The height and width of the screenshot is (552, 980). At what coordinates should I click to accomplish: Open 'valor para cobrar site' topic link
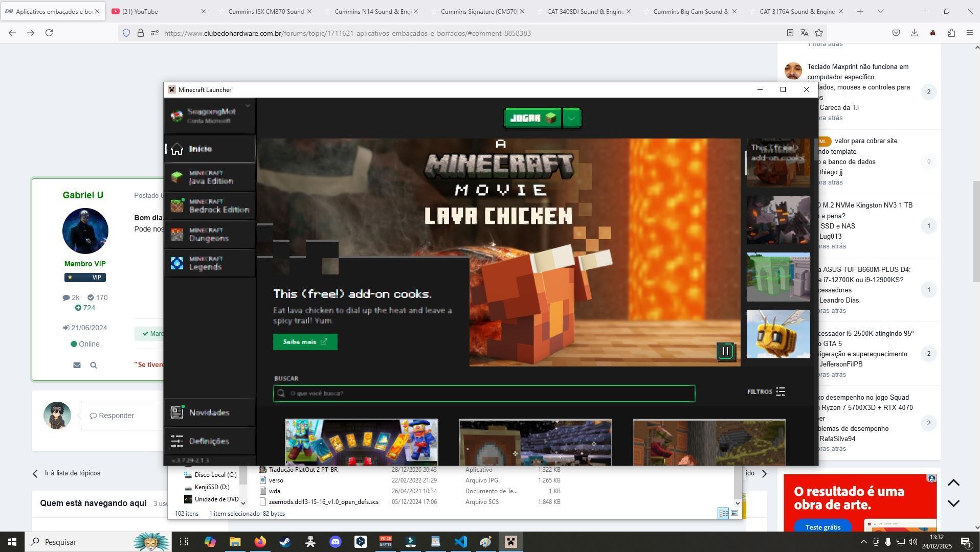click(866, 141)
